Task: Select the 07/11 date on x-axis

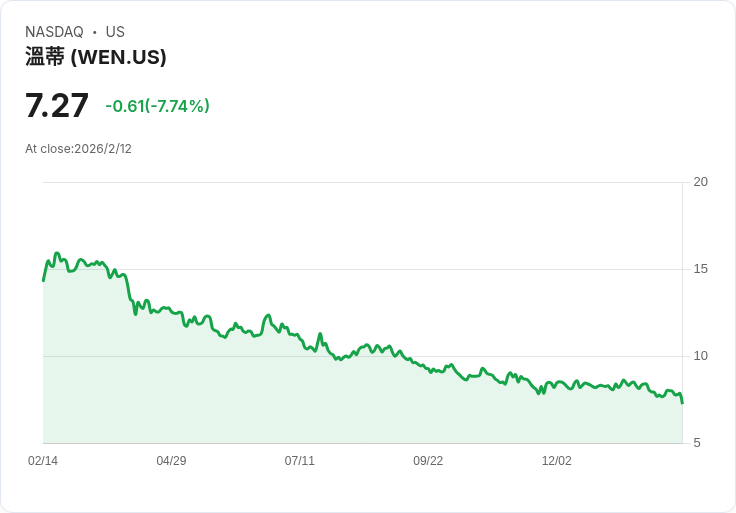Action: tap(299, 461)
